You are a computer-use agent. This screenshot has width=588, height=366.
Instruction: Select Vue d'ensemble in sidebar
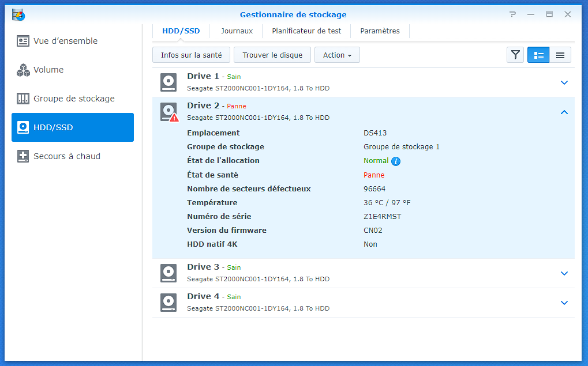click(x=65, y=41)
